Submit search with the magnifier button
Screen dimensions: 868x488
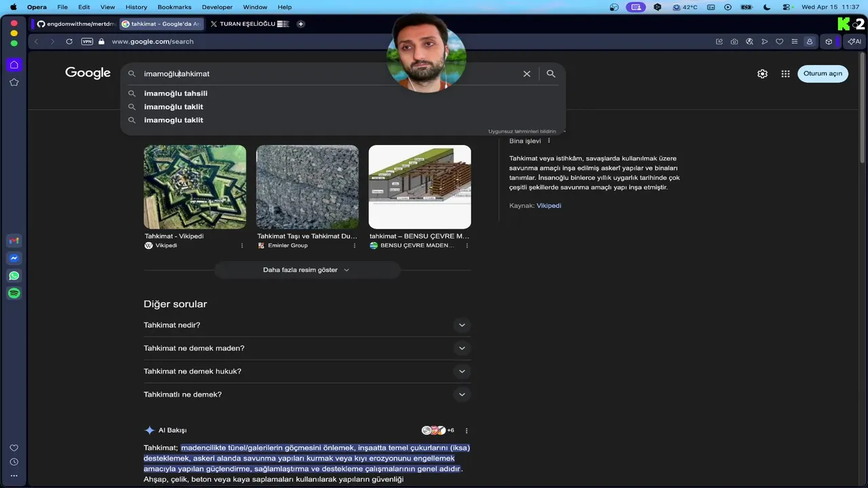tap(551, 74)
